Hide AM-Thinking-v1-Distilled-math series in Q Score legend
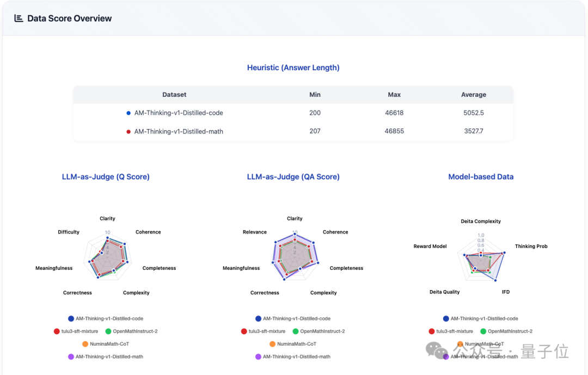 click(x=109, y=356)
